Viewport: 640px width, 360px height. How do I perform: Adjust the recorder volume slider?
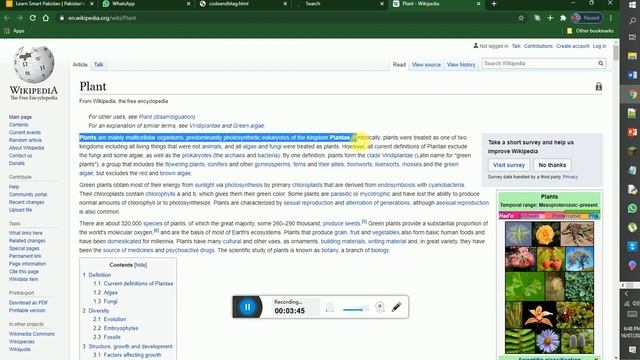pos(355,309)
